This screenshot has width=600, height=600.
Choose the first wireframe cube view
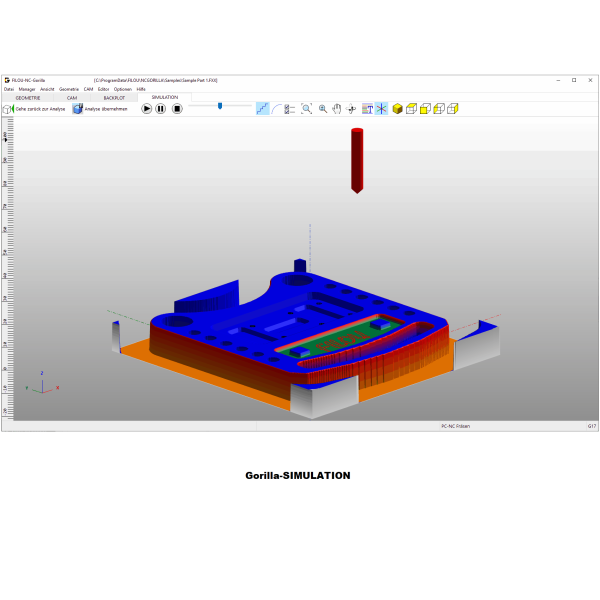coord(411,108)
